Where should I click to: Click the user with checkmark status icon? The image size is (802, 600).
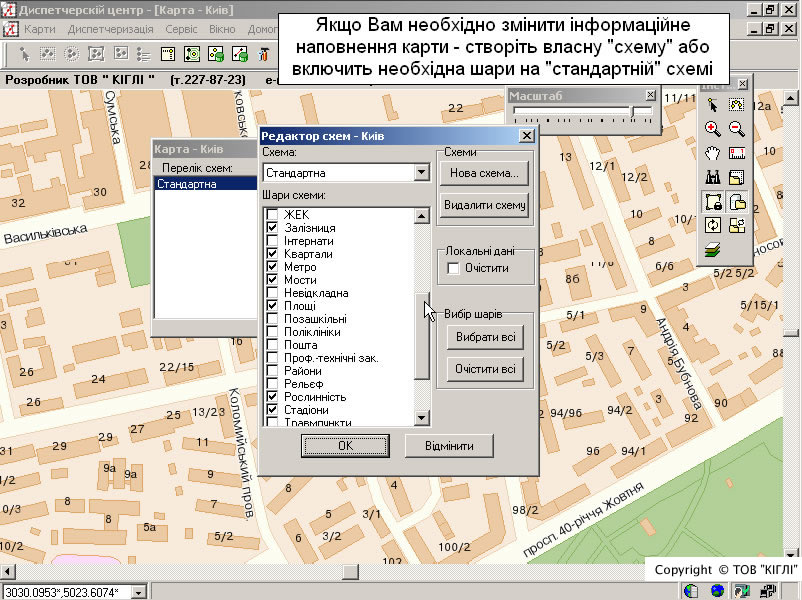point(742,591)
